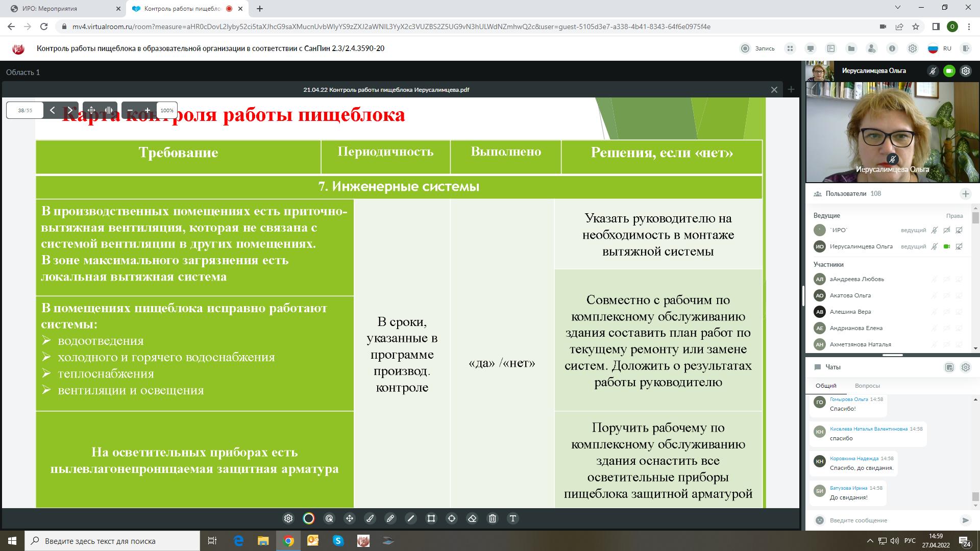Open room settings gear in header

[913, 48]
